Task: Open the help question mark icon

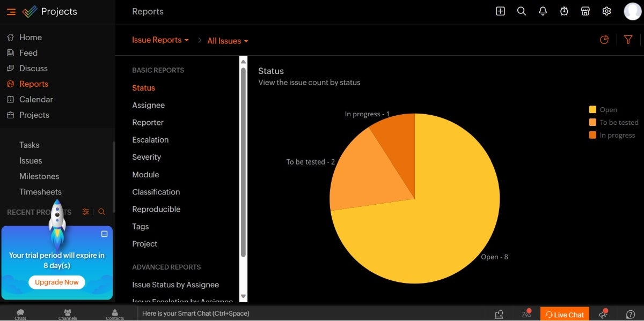Action: point(630,314)
